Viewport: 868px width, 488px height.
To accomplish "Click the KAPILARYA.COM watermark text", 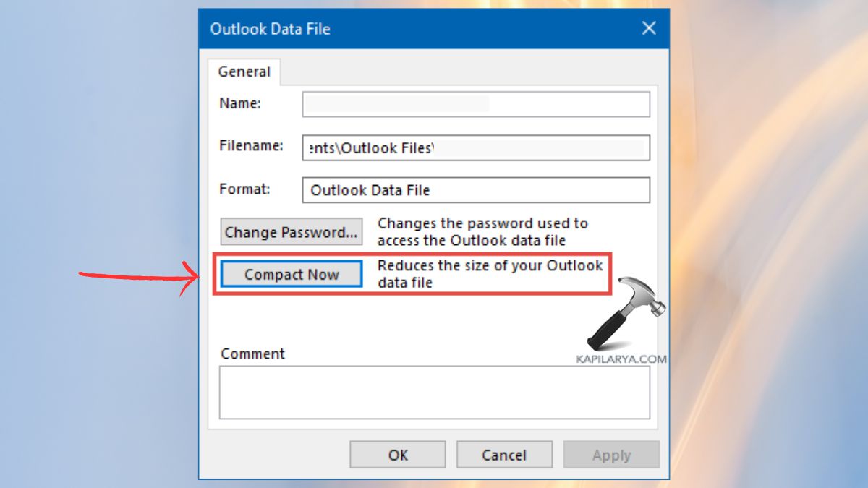I will [620, 357].
